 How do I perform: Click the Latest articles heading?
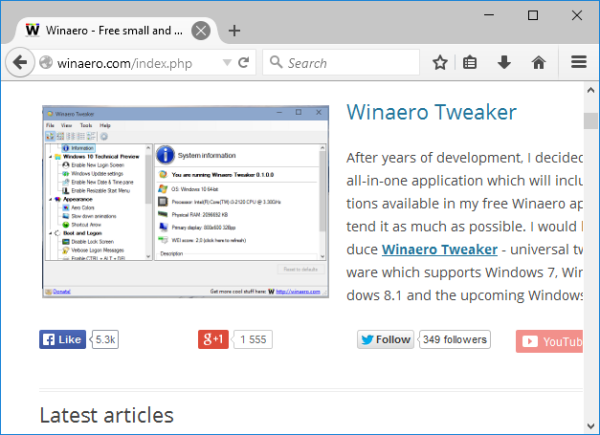click(x=107, y=415)
